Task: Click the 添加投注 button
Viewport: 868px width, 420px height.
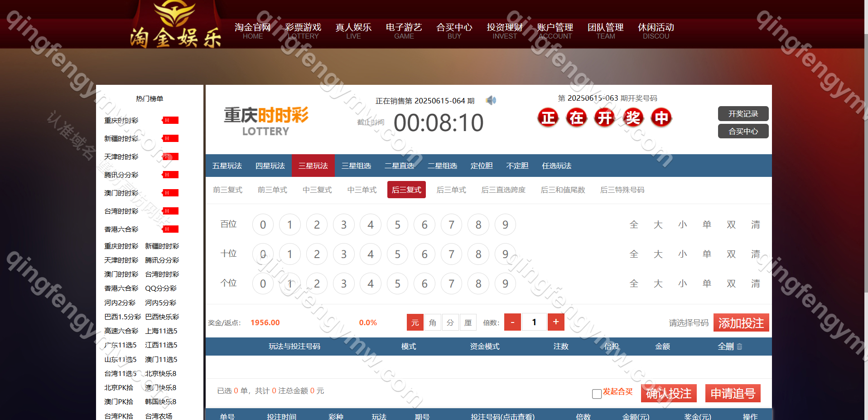Action: 741,323
